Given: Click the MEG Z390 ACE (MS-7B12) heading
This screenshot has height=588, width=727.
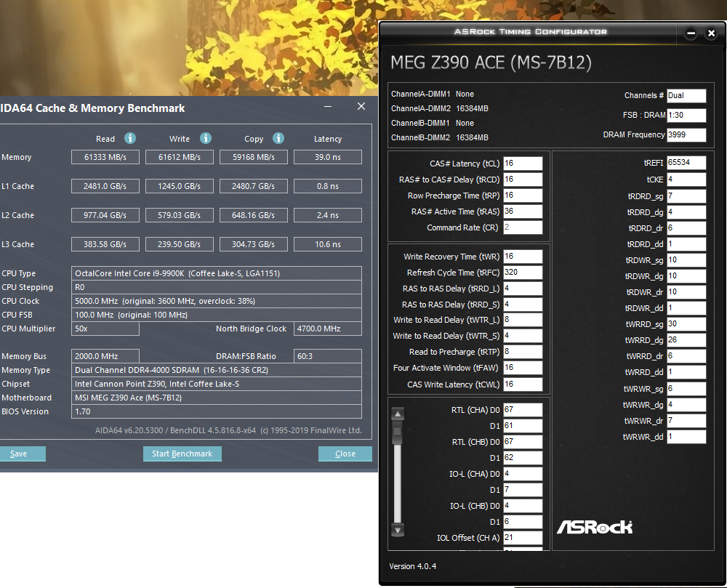Looking at the screenshot, I should (x=491, y=62).
